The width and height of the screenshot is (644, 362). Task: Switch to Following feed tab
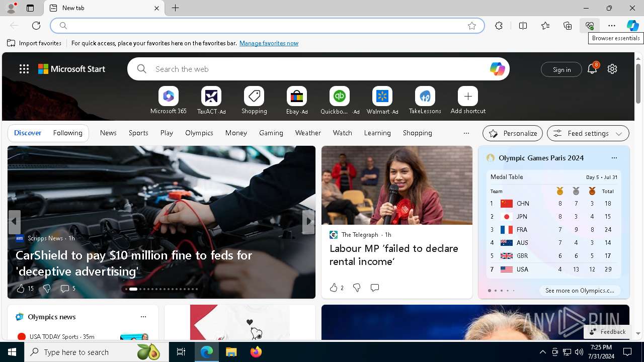click(68, 133)
